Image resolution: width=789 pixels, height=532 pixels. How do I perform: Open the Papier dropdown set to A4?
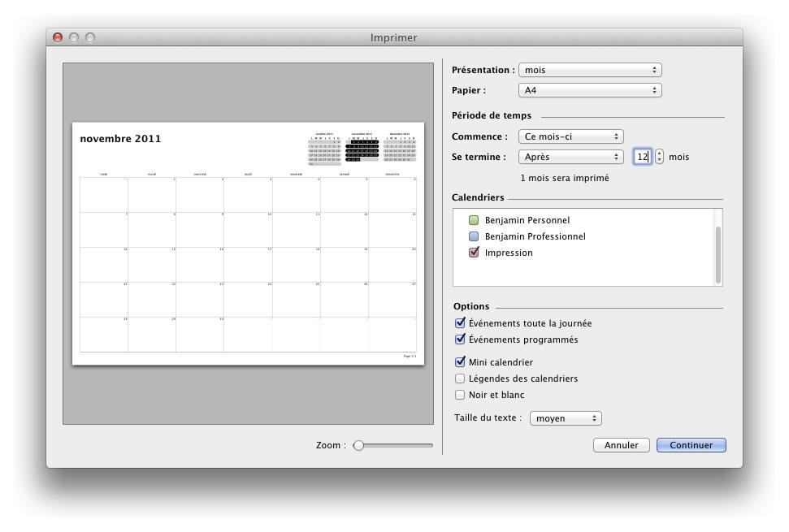click(x=590, y=89)
